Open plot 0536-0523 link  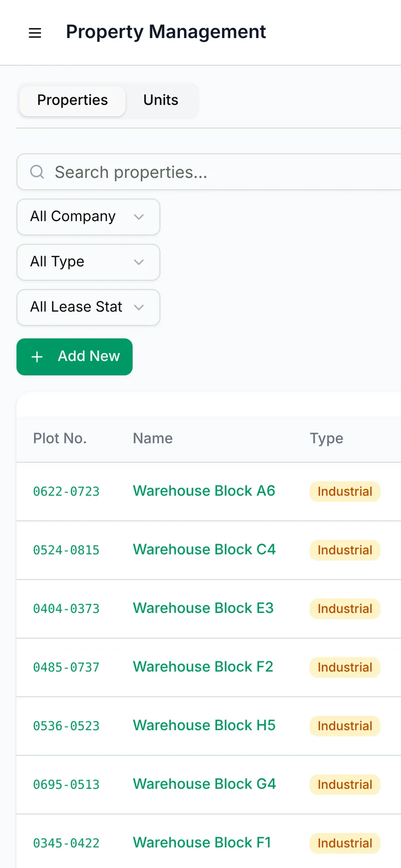click(x=66, y=726)
